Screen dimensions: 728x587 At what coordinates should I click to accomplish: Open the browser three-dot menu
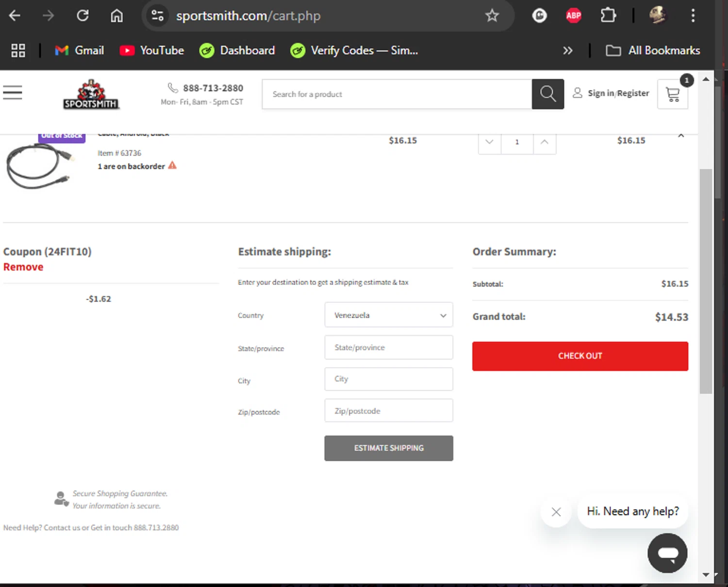point(693,16)
